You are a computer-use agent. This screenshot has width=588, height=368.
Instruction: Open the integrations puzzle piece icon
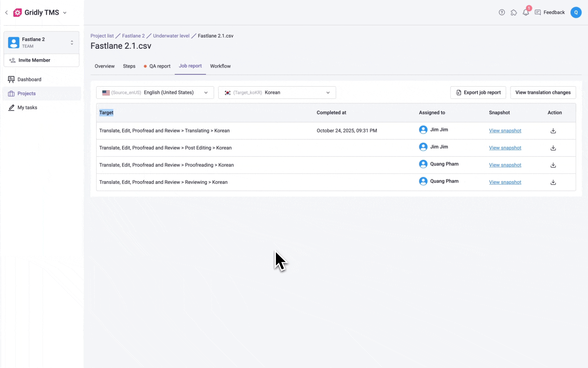pos(514,12)
